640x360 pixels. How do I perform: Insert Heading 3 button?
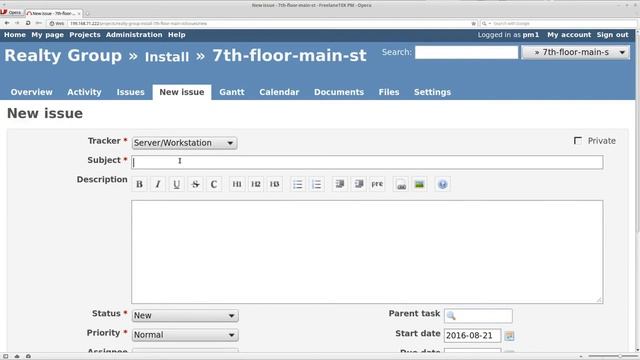[275, 184]
